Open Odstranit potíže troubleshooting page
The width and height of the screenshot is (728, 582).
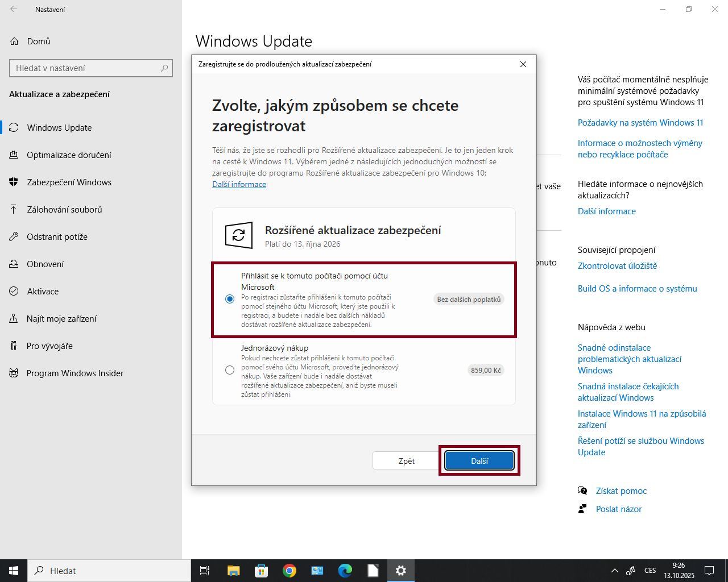91,237
